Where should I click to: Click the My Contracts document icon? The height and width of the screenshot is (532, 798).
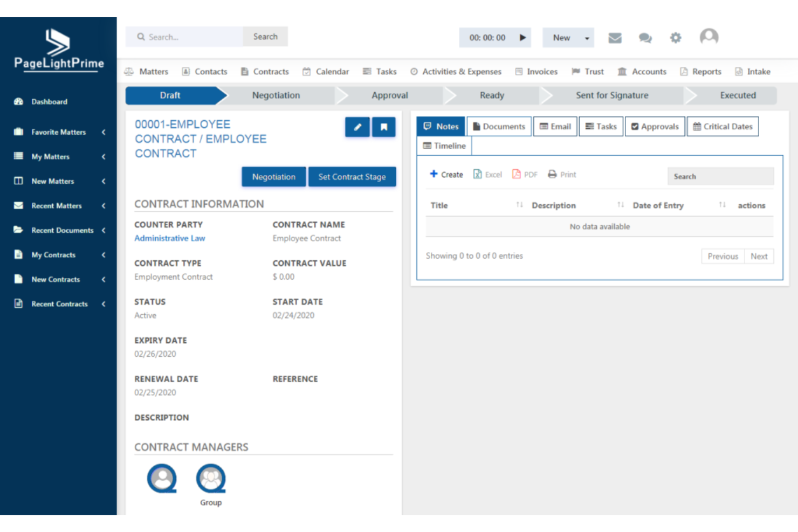18,254
